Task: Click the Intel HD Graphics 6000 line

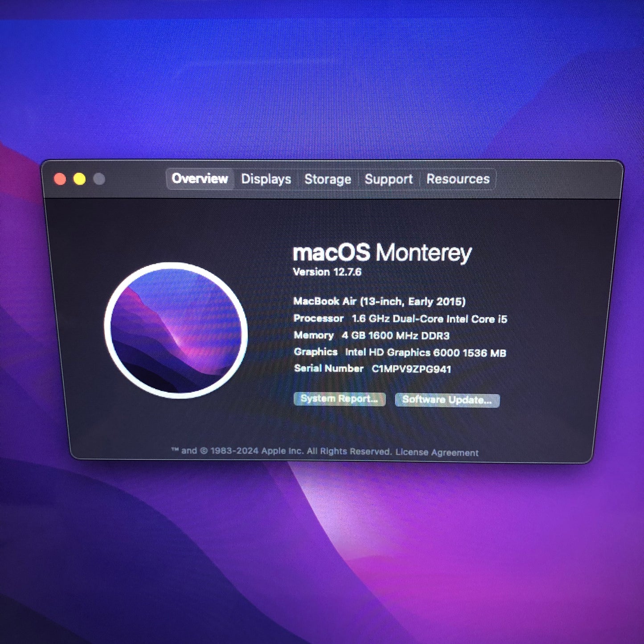Action: coord(425,353)
